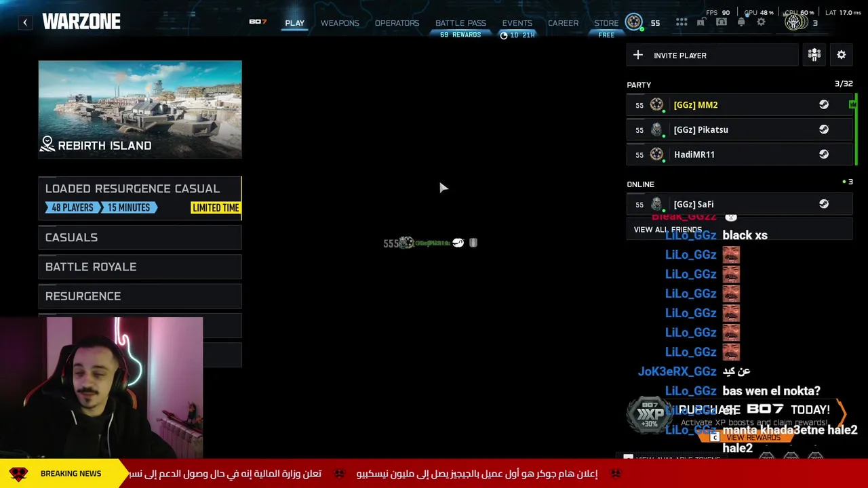Screen dimensions: 868x488
Task: Open the group finder icon button
Action: coord(814,55)
